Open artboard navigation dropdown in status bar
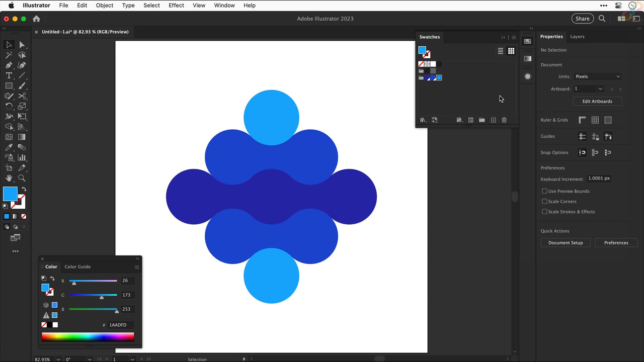 pyautogui.click(x=132, y=359)
